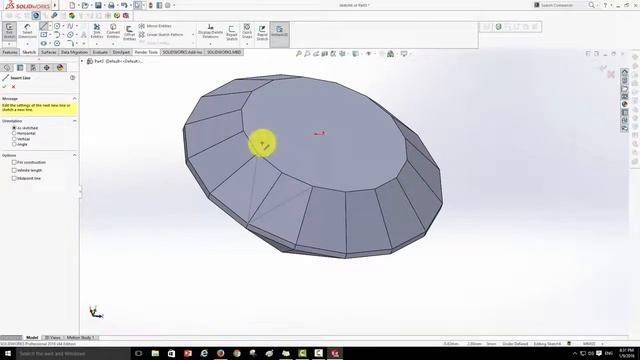Enable the Midpoint line checkbox
Viewport: 640px width, 360px height.
point(14,178)
